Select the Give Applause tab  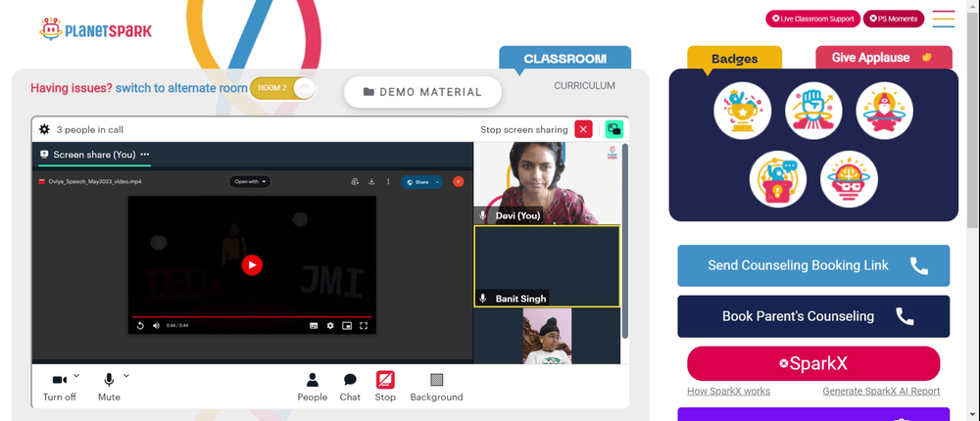[x=884, y=58]
